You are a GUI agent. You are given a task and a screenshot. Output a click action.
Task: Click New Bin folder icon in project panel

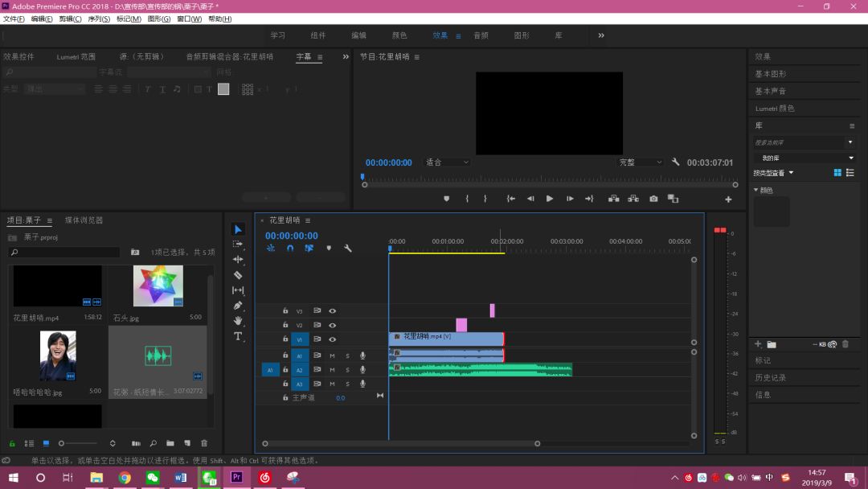pyautogui.click(x=170, y=444)
